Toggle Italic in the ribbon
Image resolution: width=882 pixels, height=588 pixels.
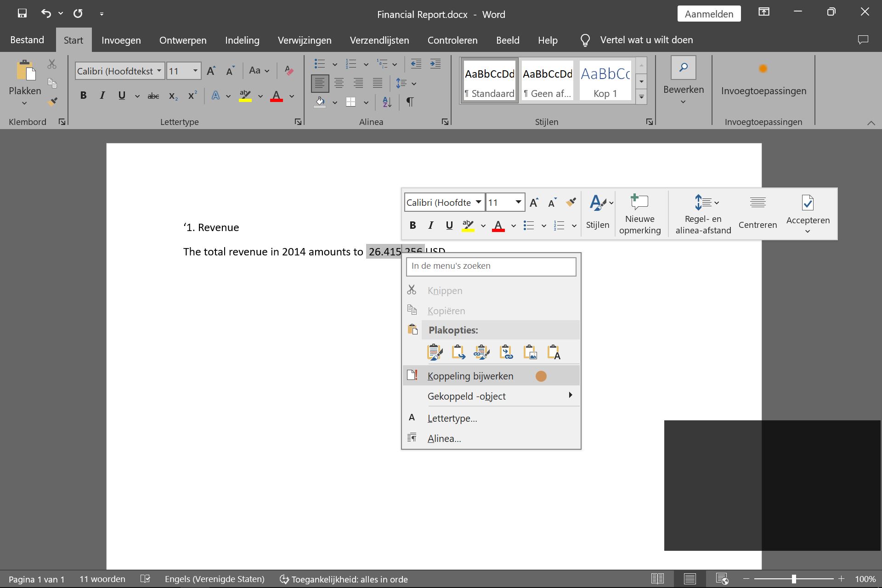102,96
